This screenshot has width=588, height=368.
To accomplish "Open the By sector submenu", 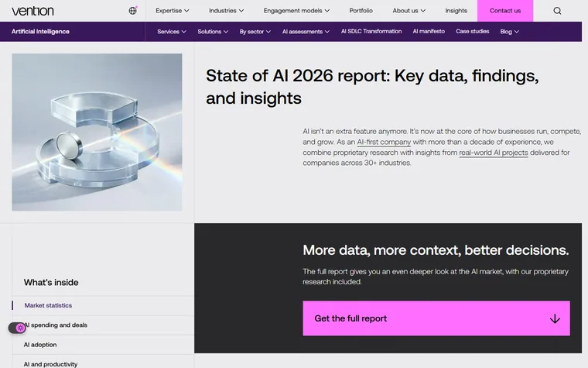I will 255,32.
